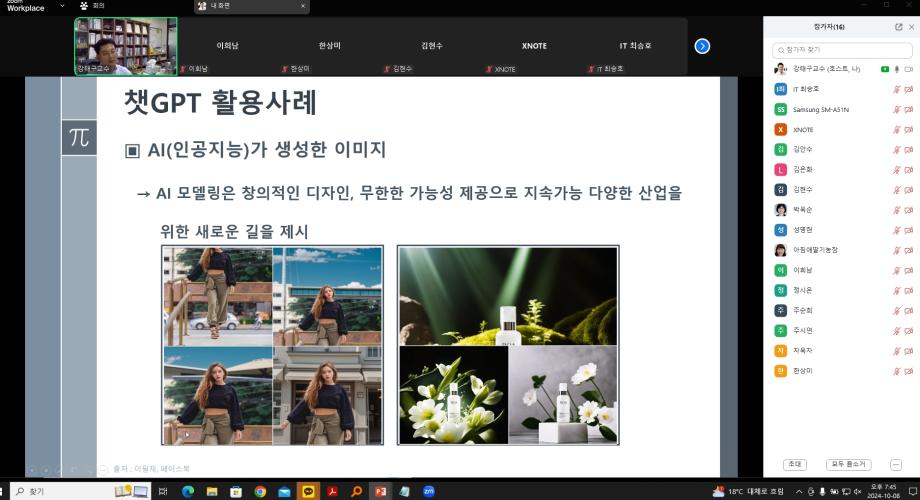This screenshot has width=920, height=500.
Task: Toggle XNOTE video icon in list
Action: 909,130
